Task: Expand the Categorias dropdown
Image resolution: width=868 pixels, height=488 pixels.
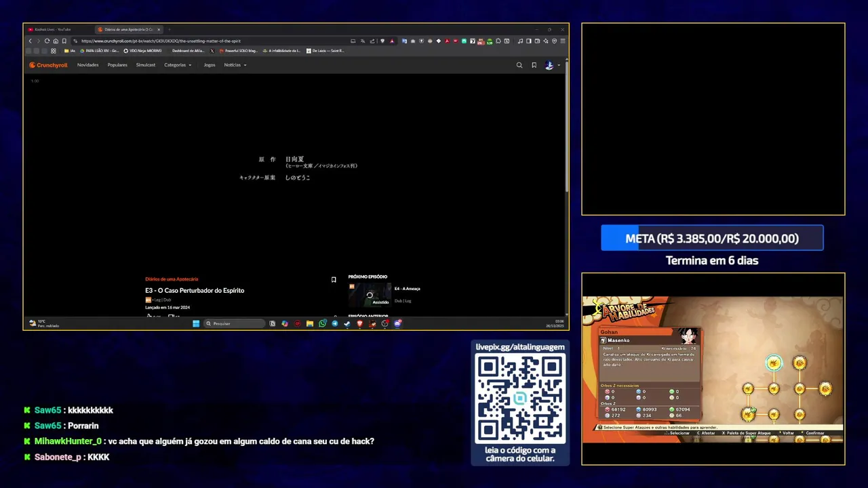Action: (178, 65)
